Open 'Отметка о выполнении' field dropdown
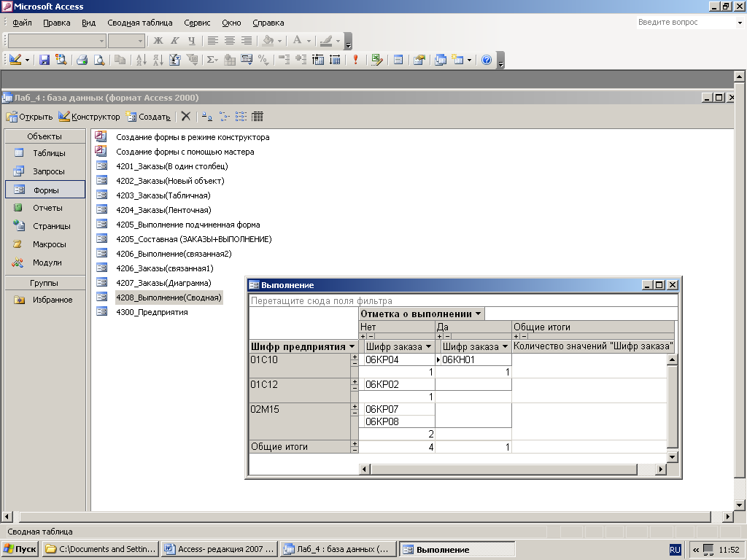The height and width of the screenshot is (560, 747). (478, 314)
